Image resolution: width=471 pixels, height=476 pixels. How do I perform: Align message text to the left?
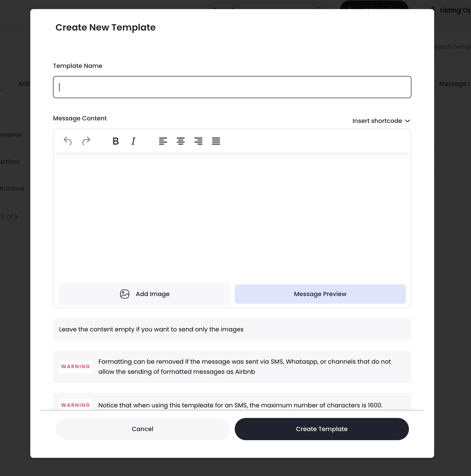point(163,141)
